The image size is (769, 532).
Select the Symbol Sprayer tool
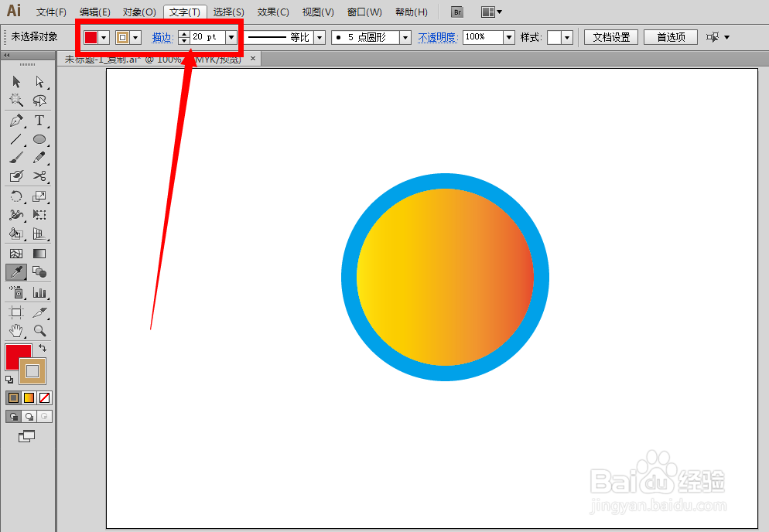click(16, 293)
